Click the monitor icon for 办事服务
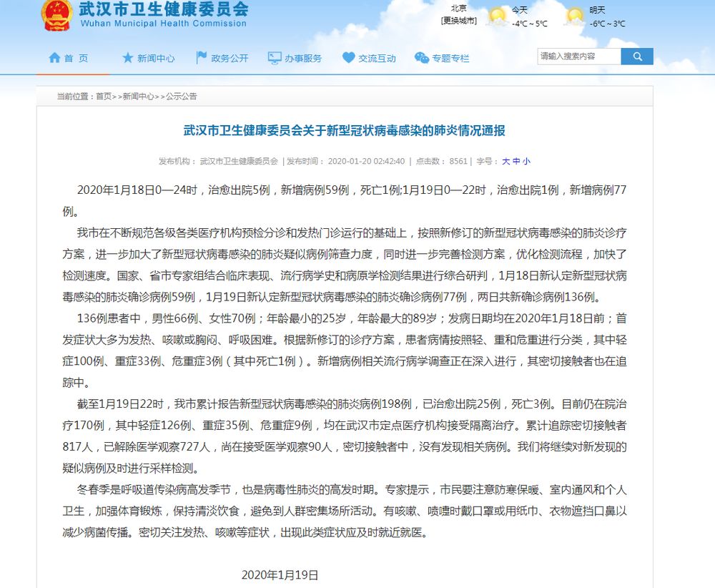 (x=275, y=58)
